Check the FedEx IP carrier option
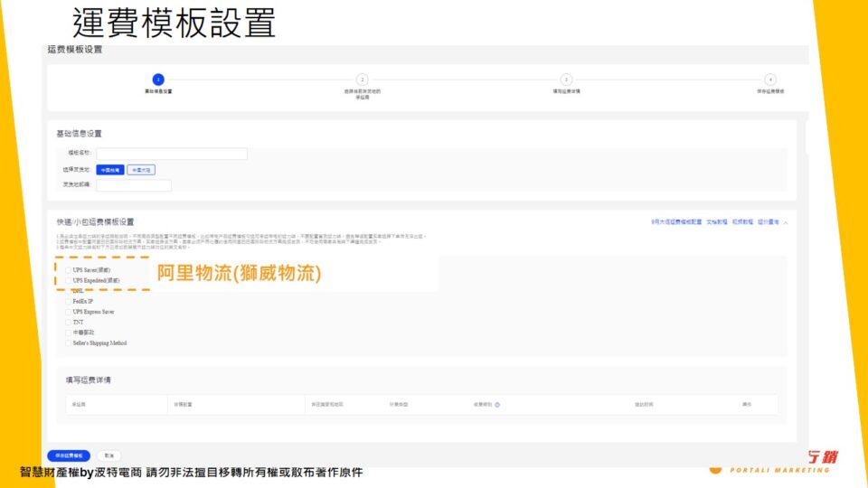The image size is (868, 488). pos(69,302)
